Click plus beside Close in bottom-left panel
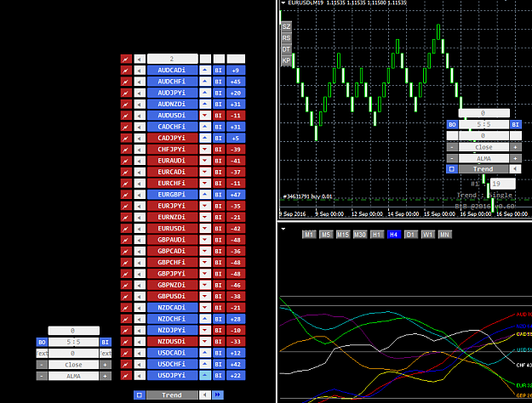 point(106,365)
